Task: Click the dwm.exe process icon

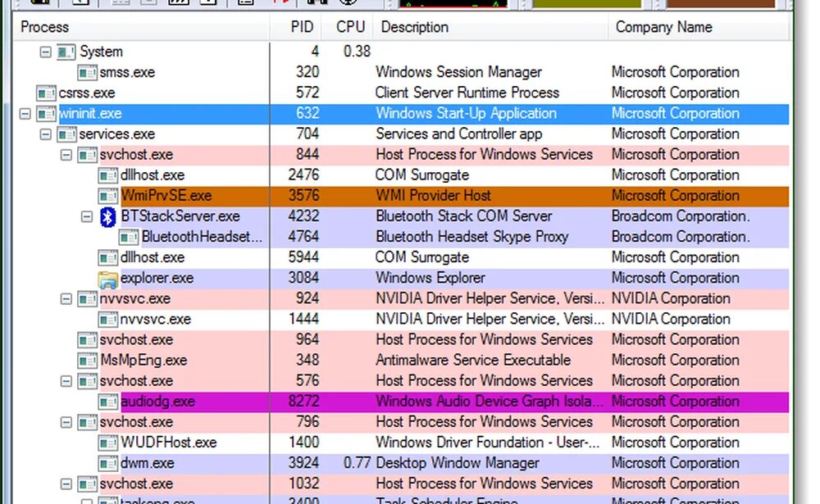Action: point(107,464)
